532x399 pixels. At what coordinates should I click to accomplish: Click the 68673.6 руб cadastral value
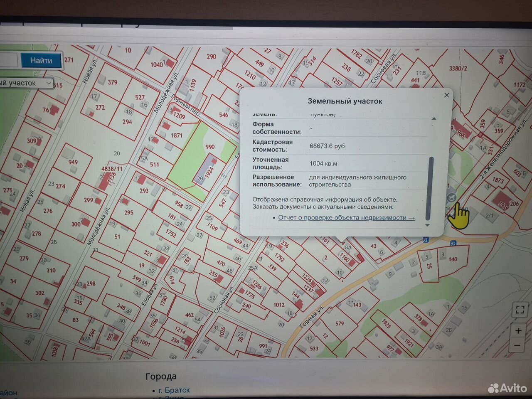click(327, 146)
